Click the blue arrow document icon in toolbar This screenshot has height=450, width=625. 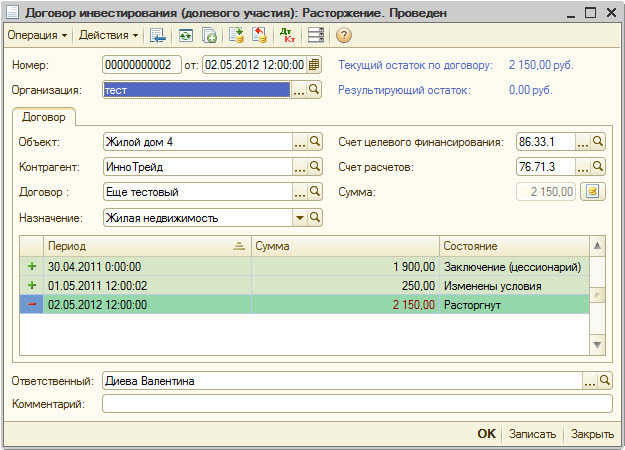point(158,35)
